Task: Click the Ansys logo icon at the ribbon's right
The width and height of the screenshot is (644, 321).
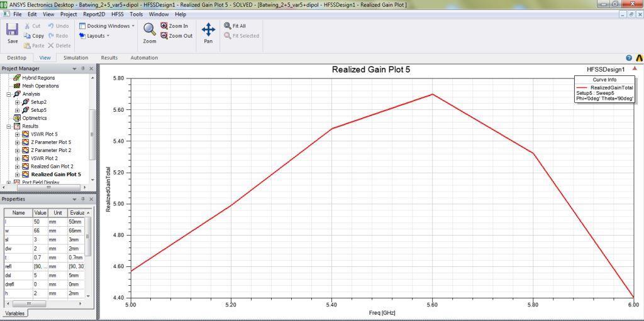Action: (x=639, y=58)
